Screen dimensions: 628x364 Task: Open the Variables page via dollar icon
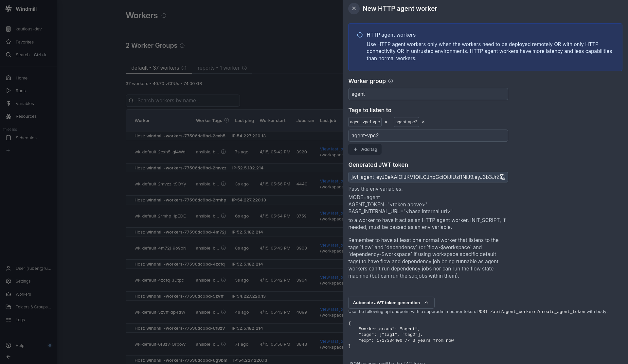tap(24, 103)
